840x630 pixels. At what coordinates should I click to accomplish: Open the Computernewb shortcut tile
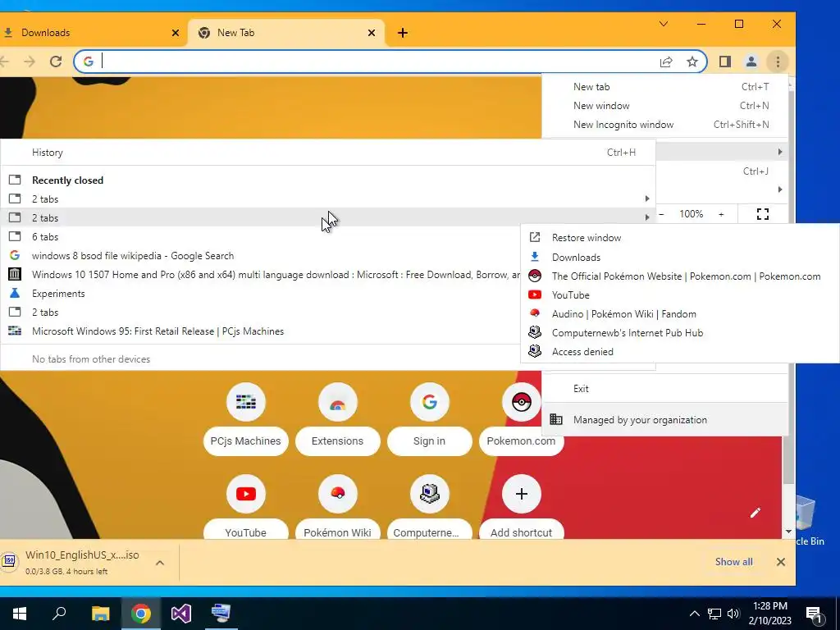(x=429, y=493)
